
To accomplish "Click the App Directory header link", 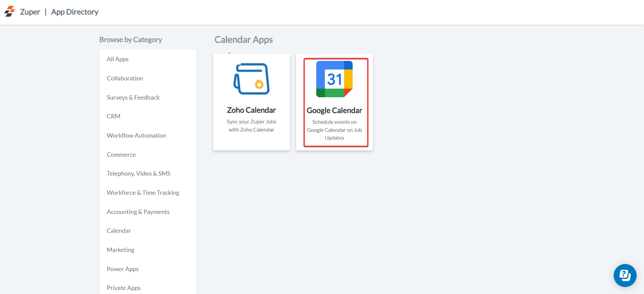I will pyautogui.click(x=75, y=12).
